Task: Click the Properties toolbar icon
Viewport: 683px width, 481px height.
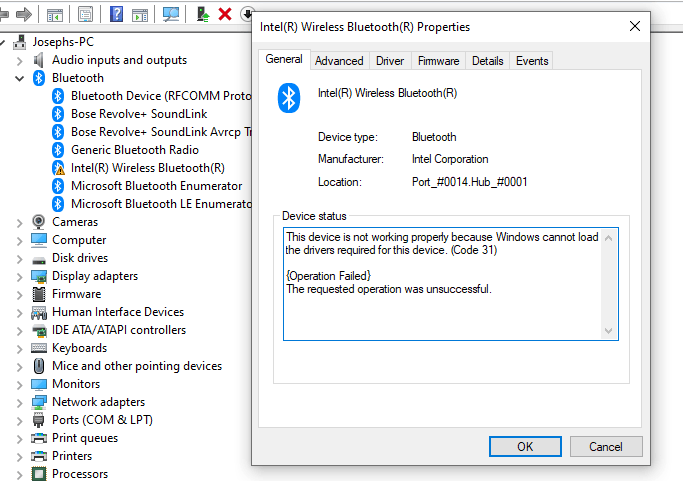Action: (x=85, y=14)
